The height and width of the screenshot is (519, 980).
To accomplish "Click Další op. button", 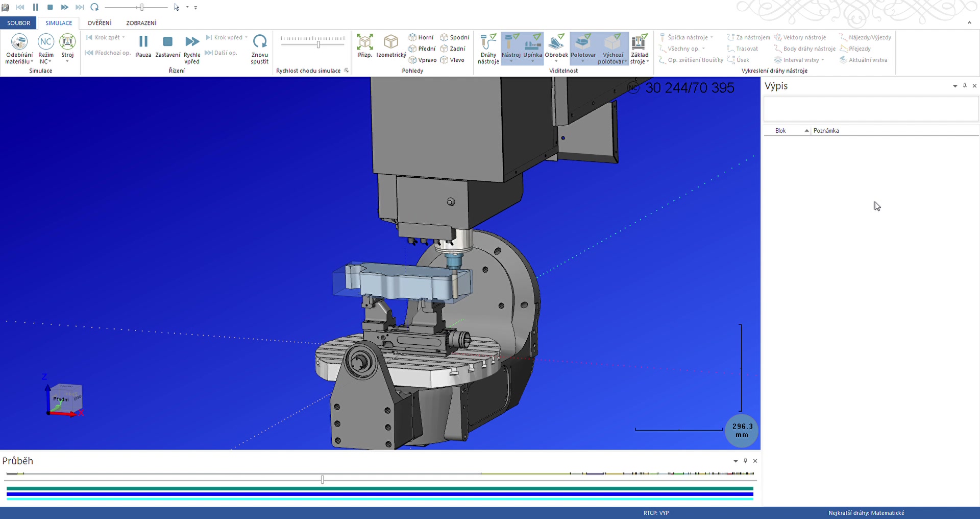I will click(221, 53).
